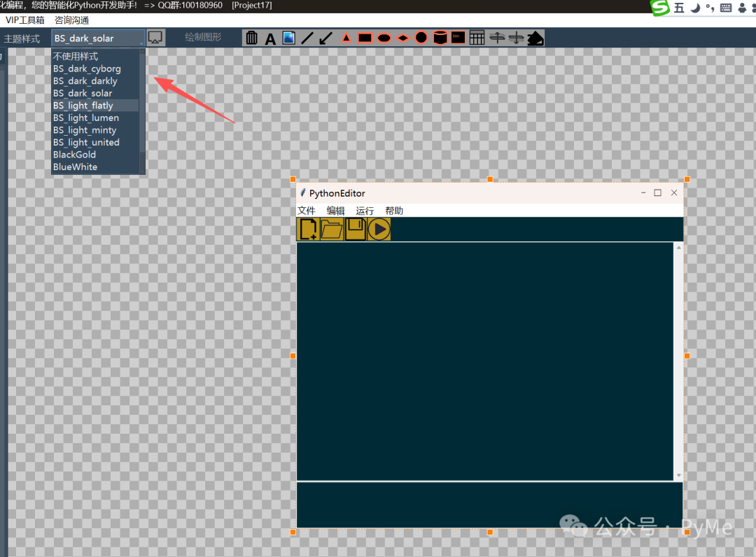Choose BS_light_lumen theme option
The image size is (756, 557).
coord(95,118)
